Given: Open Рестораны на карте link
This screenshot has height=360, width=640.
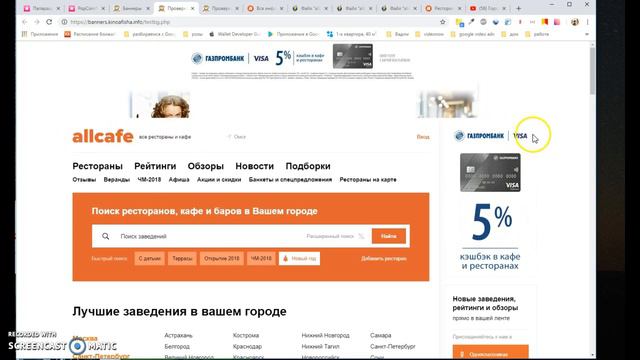Looking at the screenshot, I should pyautogui.click(x=368, y=180).
